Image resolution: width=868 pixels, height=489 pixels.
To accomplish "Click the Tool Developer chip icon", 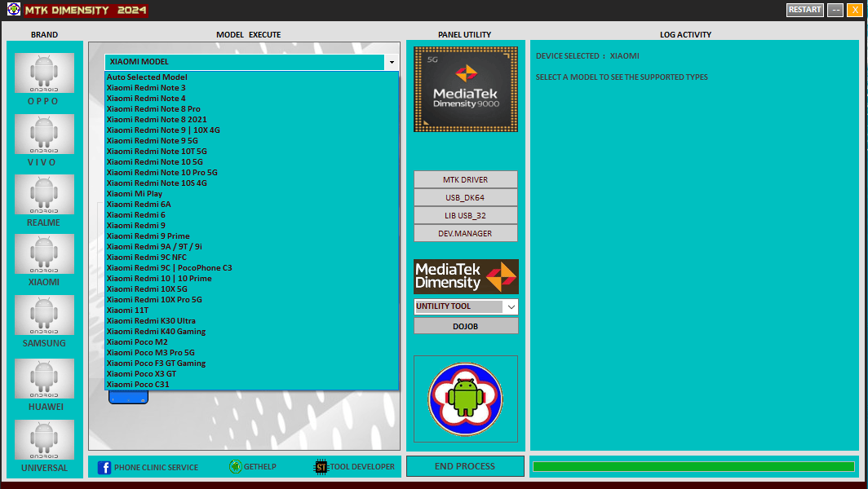I will pyautogui.click(x=321, y=467).
